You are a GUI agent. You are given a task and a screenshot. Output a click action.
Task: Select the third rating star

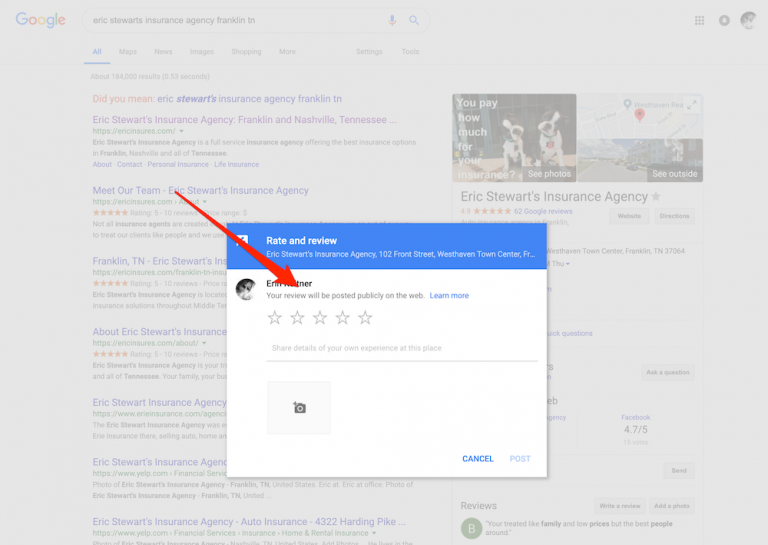tap(320, 318)
